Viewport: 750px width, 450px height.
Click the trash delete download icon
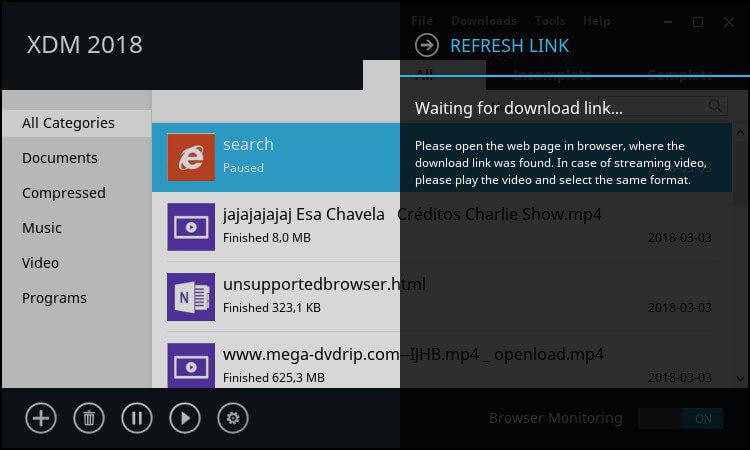[x=89, y=418]
